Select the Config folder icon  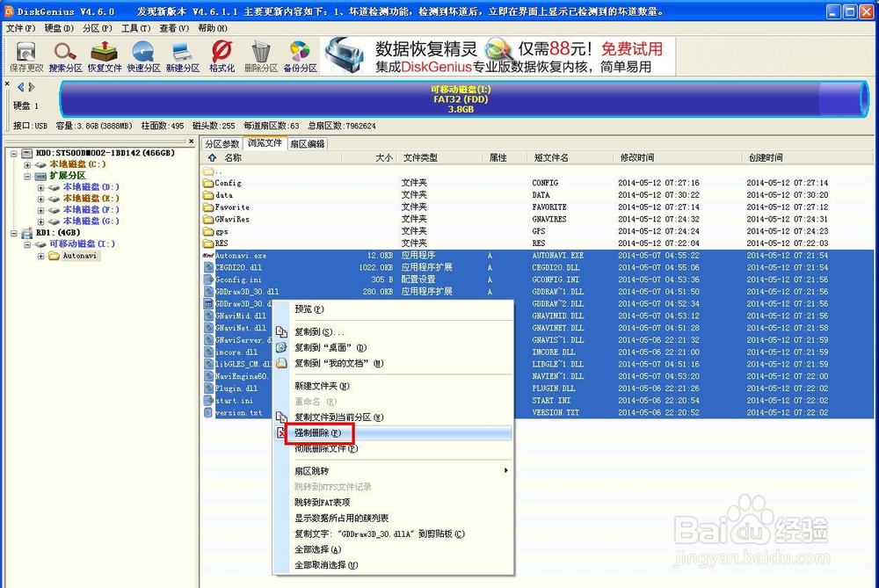(x=208, y=183)
